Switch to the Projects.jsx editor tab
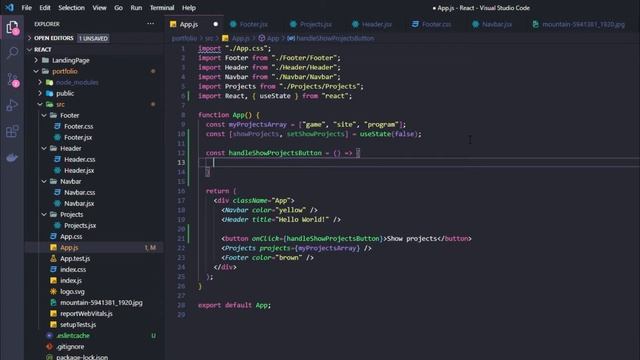 point(316,24)
